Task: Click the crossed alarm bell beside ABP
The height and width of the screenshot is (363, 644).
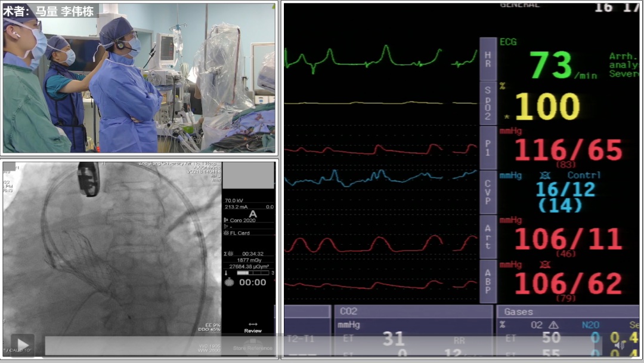Action: coord(545,264)
